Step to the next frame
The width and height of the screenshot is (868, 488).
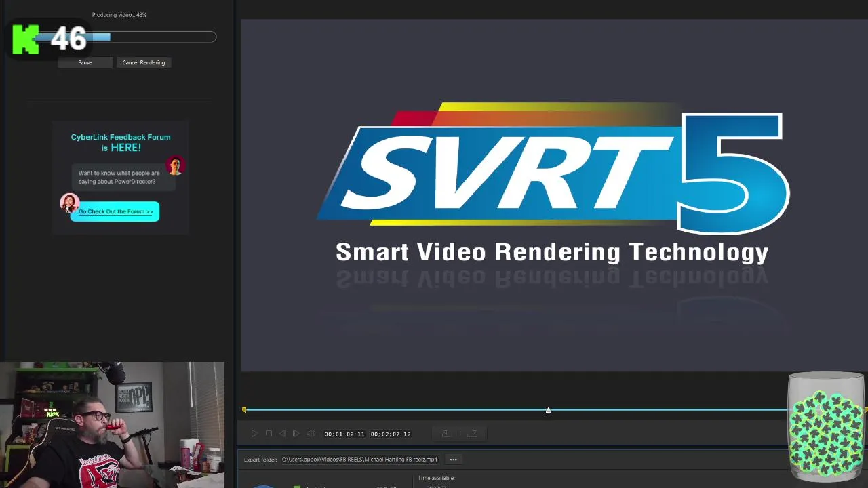pos(296,434)
